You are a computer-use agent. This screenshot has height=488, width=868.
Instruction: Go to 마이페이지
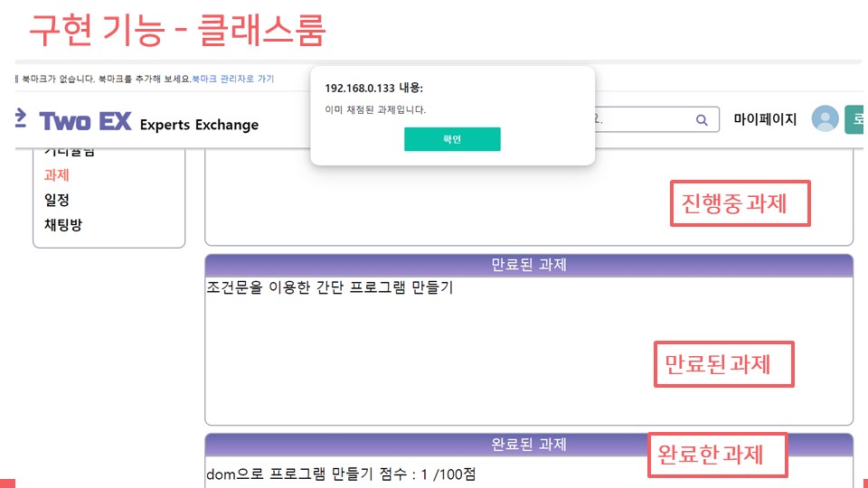coord(765,119)
